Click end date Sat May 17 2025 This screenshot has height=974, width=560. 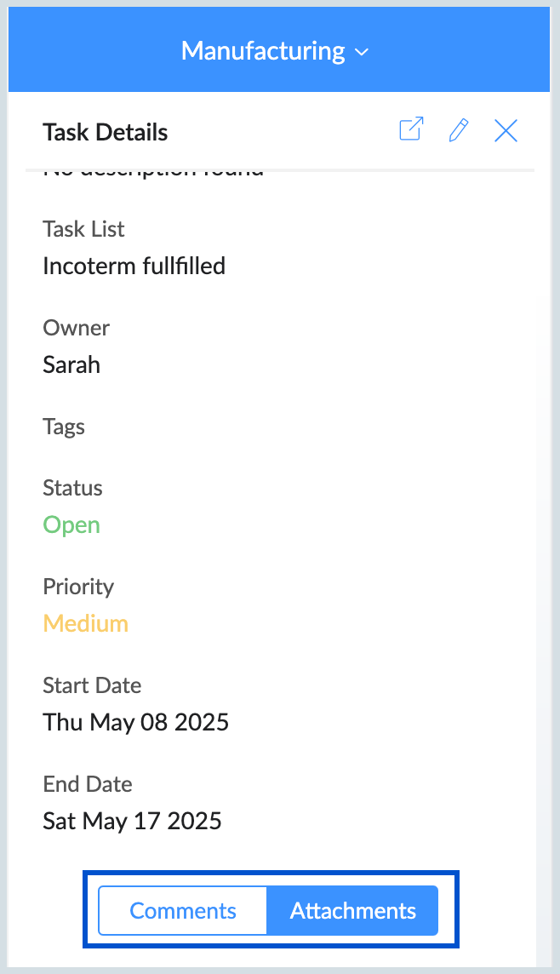click(132, 821)
